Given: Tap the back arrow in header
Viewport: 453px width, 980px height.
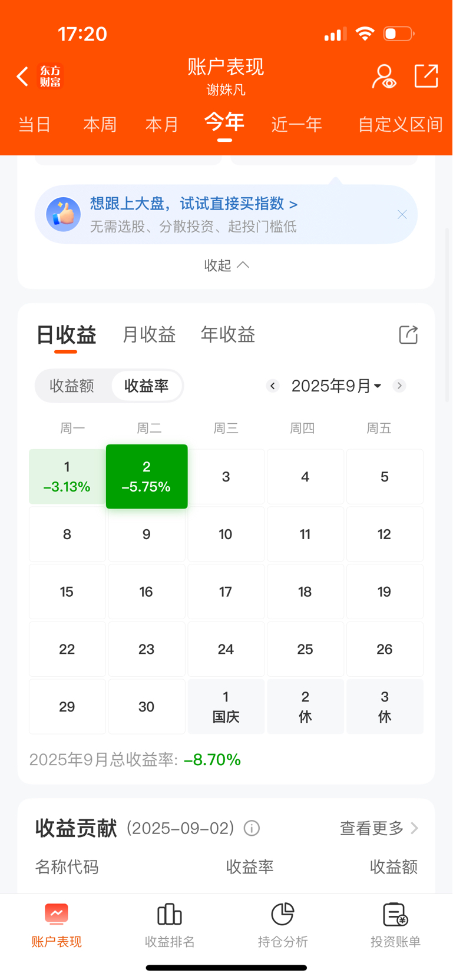Looking at the screenshot, I should [x=22, y=77].
